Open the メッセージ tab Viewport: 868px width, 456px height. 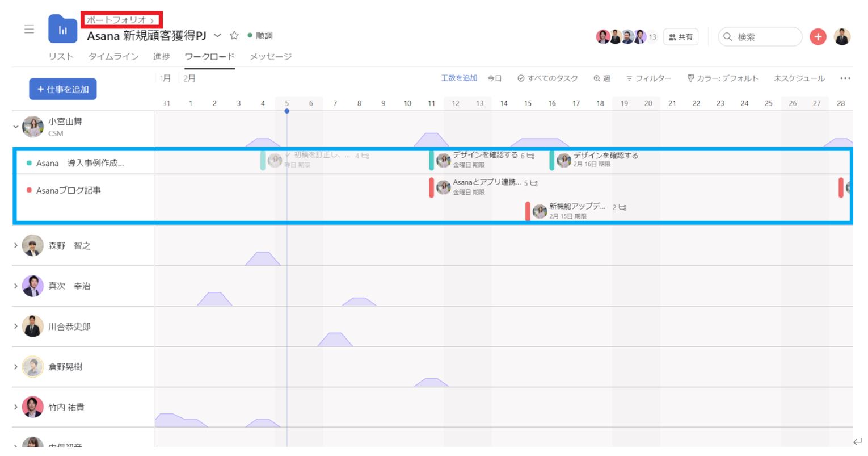click(271, 56)
